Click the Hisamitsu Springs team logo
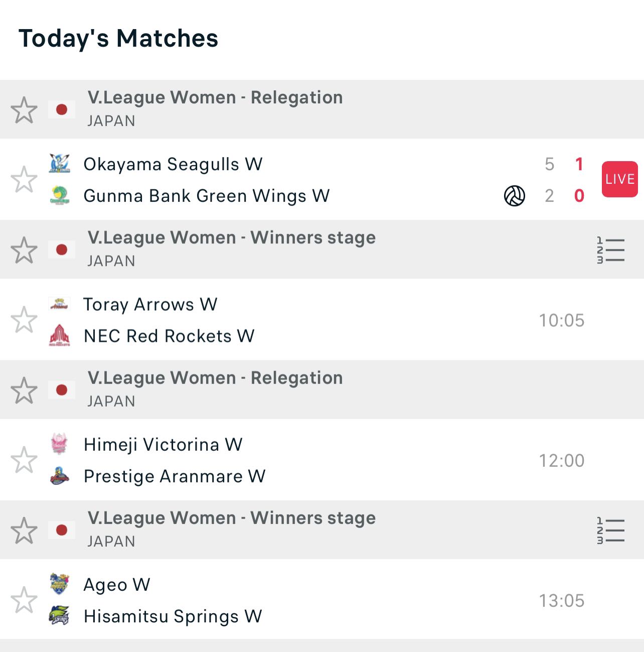 (60, 615)
